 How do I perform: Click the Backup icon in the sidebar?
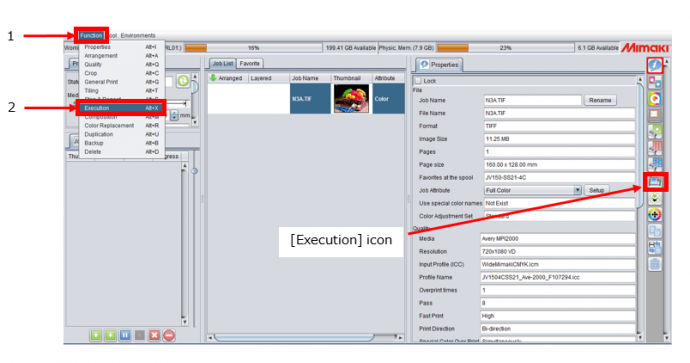click(x=655, y=248)
